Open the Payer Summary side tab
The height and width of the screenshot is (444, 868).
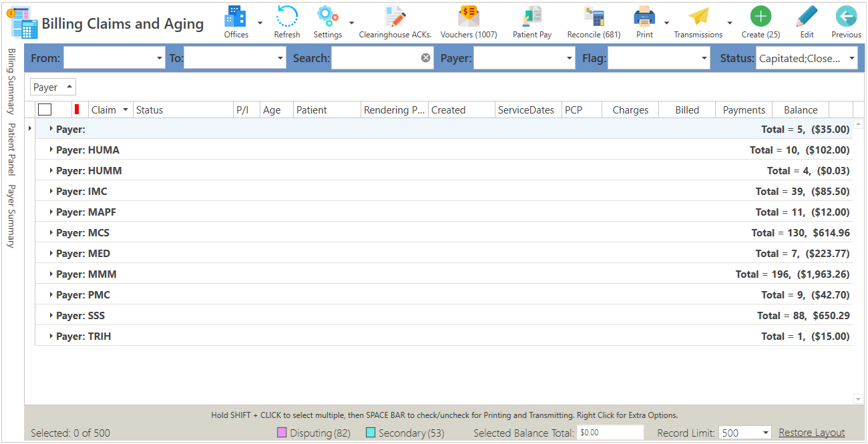[11, 216]
